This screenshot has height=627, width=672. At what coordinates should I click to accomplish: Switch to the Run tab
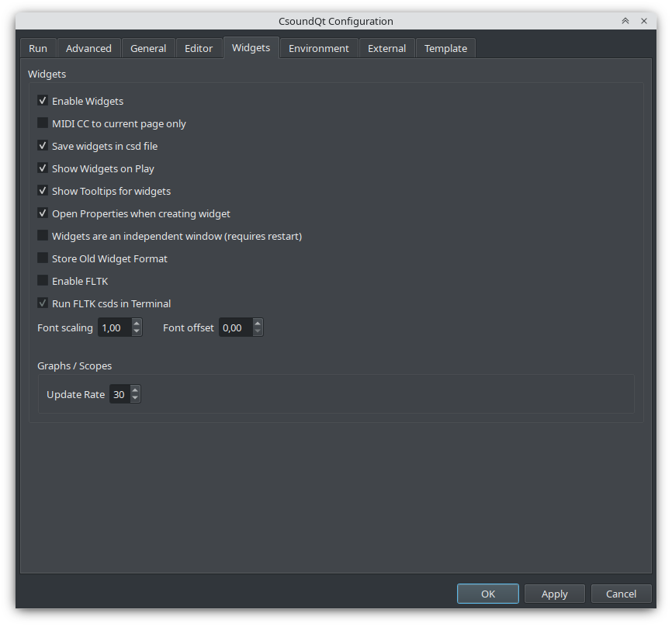38,48
